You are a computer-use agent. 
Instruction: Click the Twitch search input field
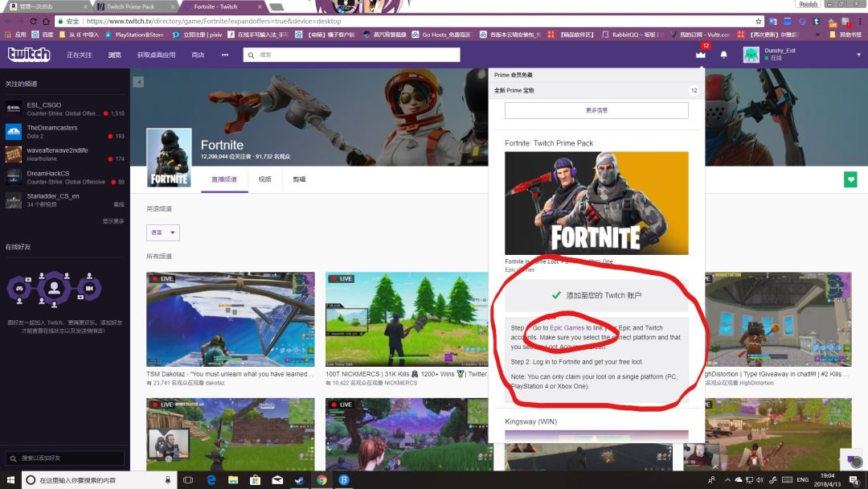pos(351,55)
